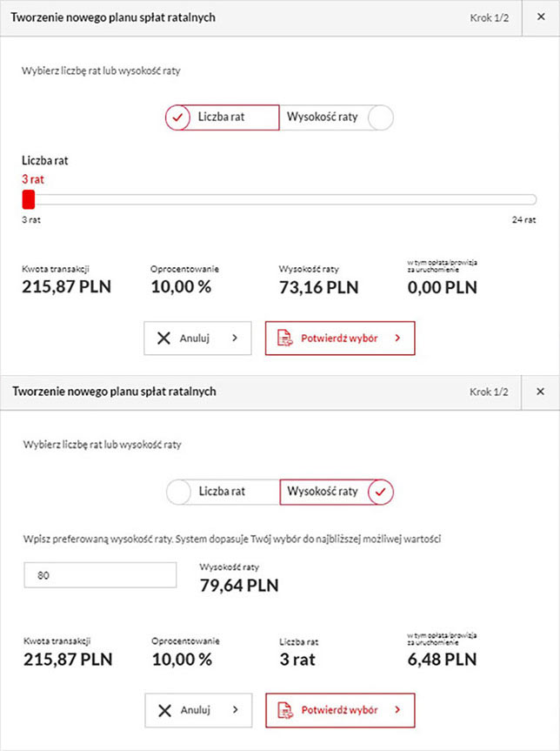Close the lower installment plan dialog

click(540, 392)
